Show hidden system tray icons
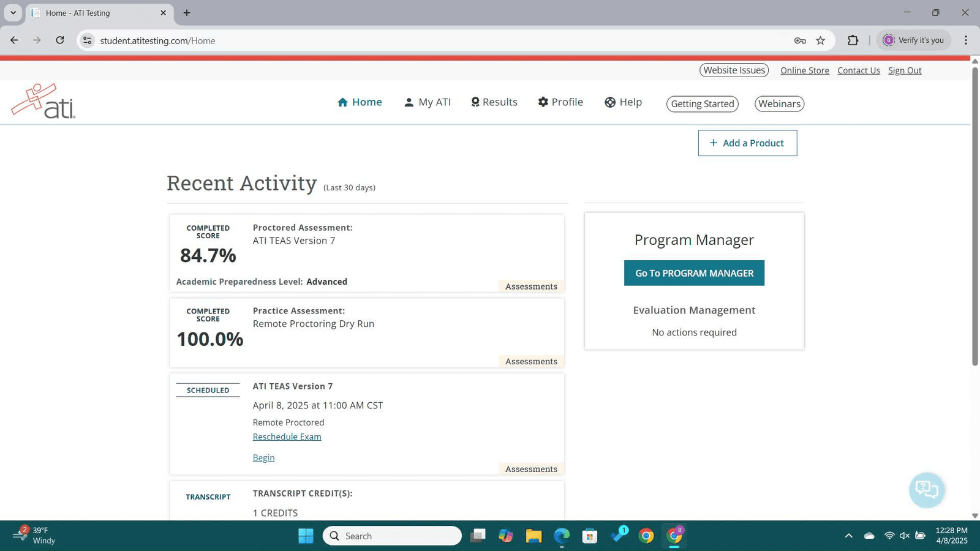Image resolution: width=980 pixels, height=551 pixels. (x=848, y=536)
